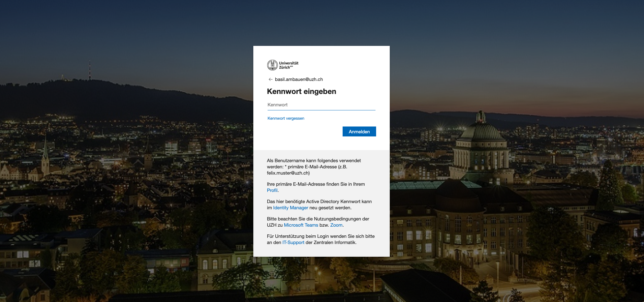
Task: Click the Kennwort eingeben heading
Action: (301, 91)
